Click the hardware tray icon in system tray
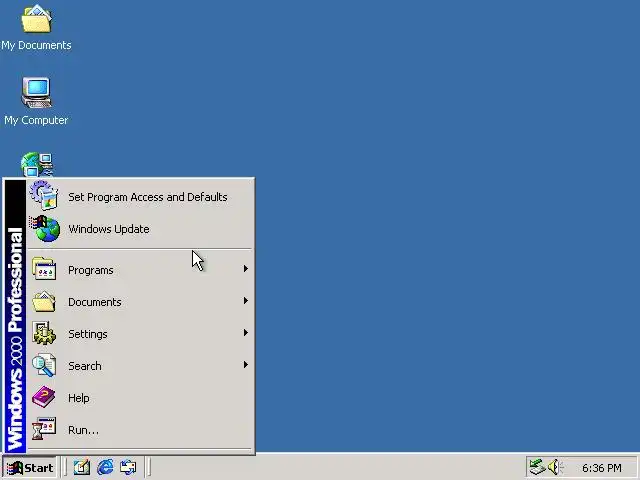 click(538, 467)
